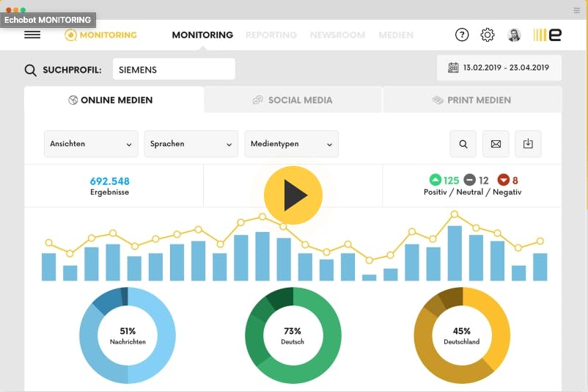Viewport: 588px width, 392px height.
Task: Click the red macOS close button
Action: pyautogui.click(x=9, y=10)
